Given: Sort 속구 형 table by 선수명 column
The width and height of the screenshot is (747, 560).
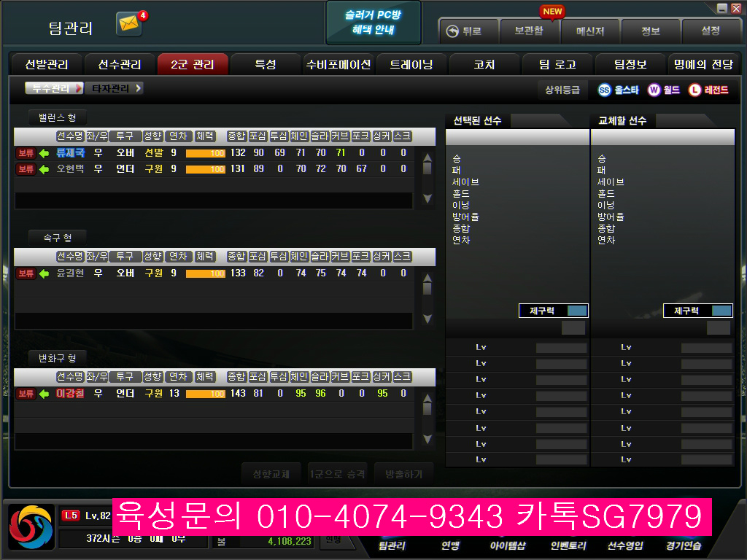Looking at the screenshot, I should pyautogui.click(x=70, y=257).
